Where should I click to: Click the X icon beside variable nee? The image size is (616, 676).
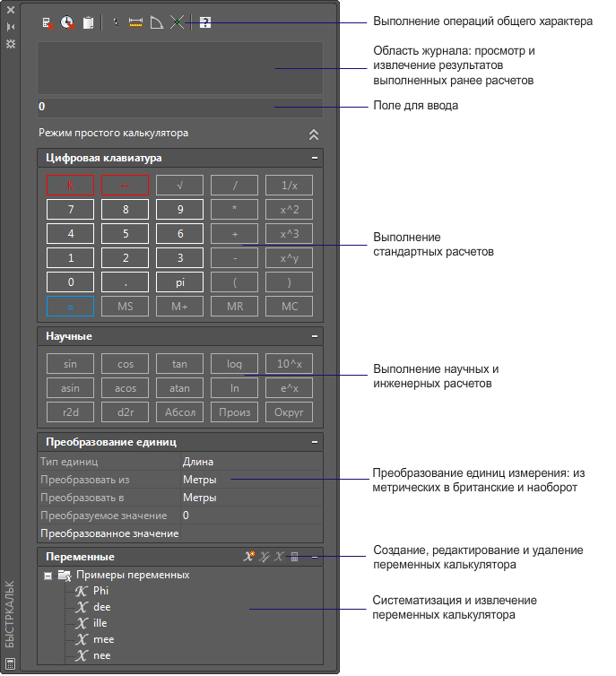(x=81, y=656)
